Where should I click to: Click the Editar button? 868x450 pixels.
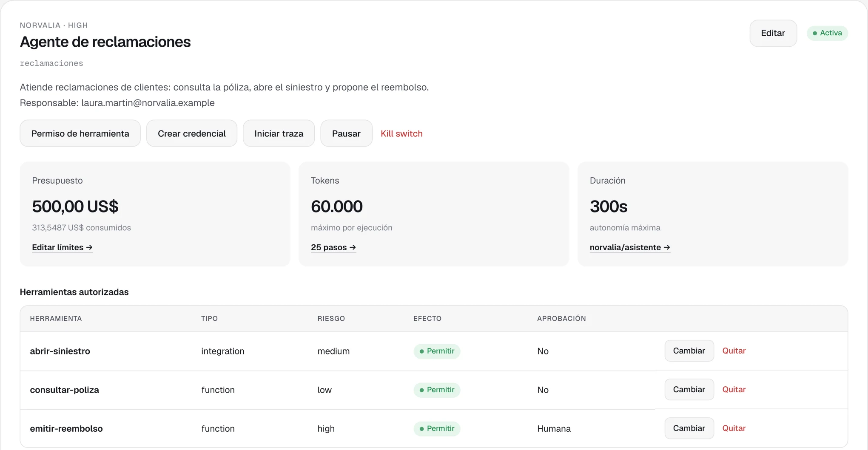773,33
